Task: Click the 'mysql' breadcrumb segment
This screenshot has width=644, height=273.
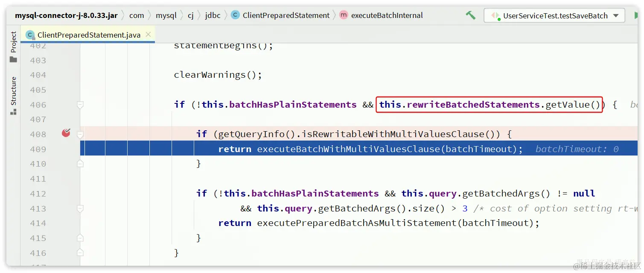Action: 166,15
